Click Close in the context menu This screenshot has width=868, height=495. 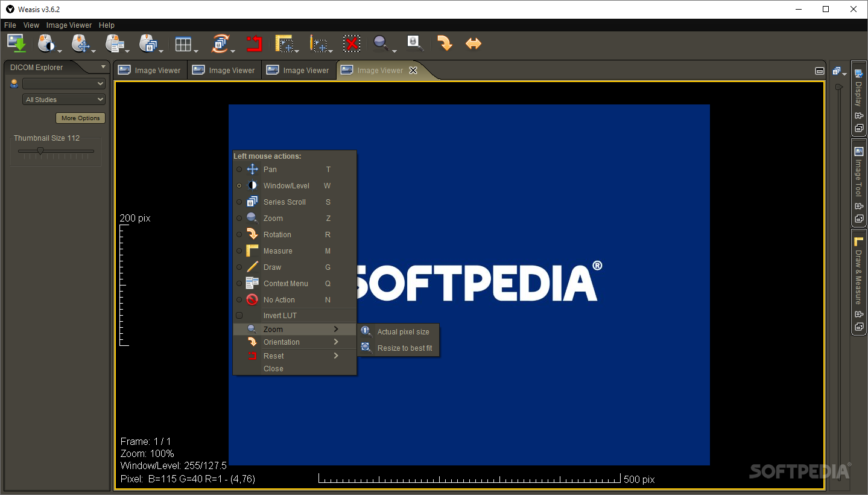(x=294, y=369)
